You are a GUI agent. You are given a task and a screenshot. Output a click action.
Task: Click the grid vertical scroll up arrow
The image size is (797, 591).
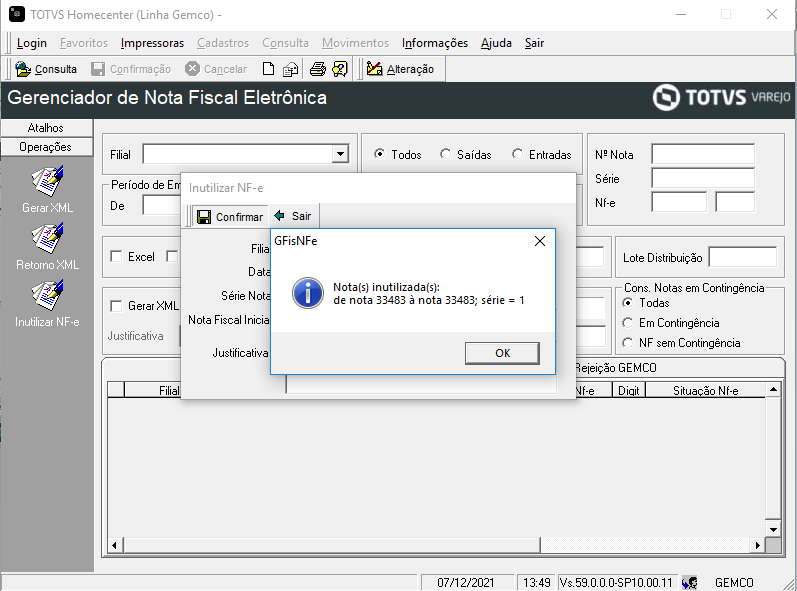pos(773,390)
